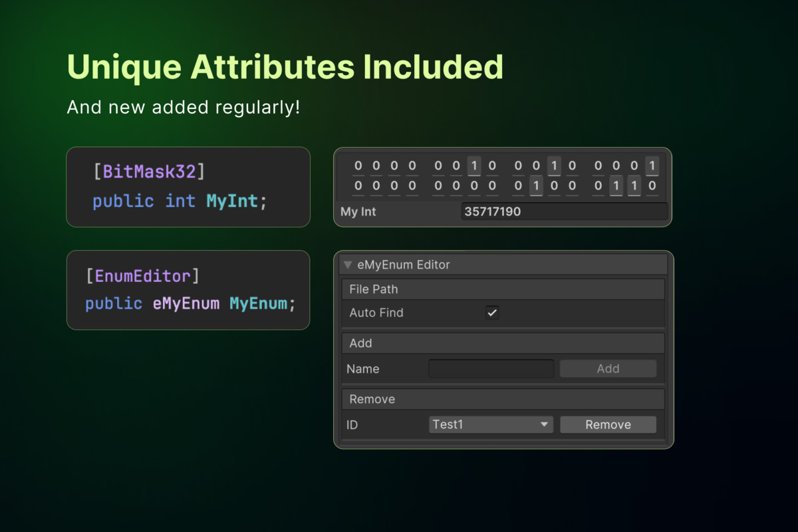The width and height of the screenshot is (798, 532).
Task: Toggle left of two enabled bits, bottom row's last group
Action: pyautogui.click(x=616, y=186)
